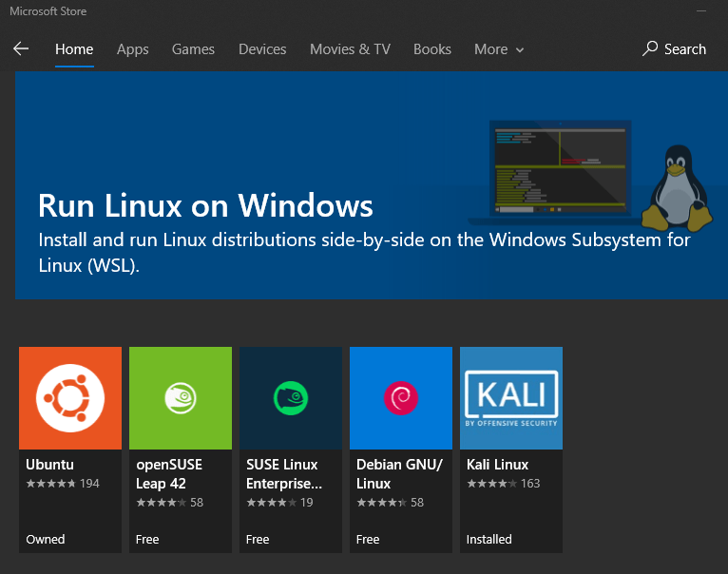The width and height of the screenshot is (728, 574).
Task: Open the Search magnifier icon
Action: 650,48
